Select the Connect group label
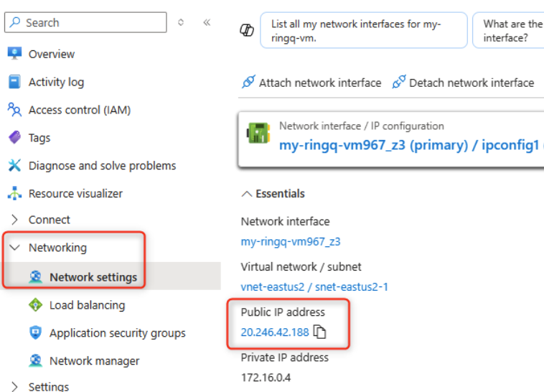The width and height of the screenshot is (544, 392). pos(49,220)
